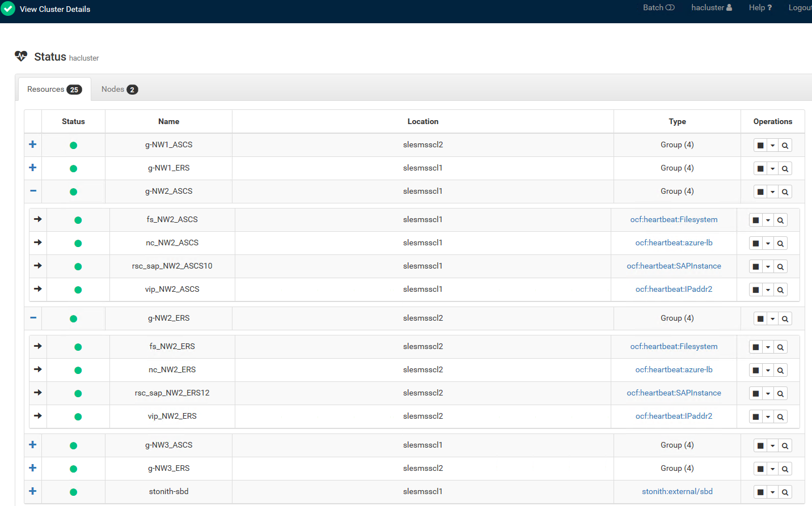Open the hacluster user menu

[x=712, y=7]
